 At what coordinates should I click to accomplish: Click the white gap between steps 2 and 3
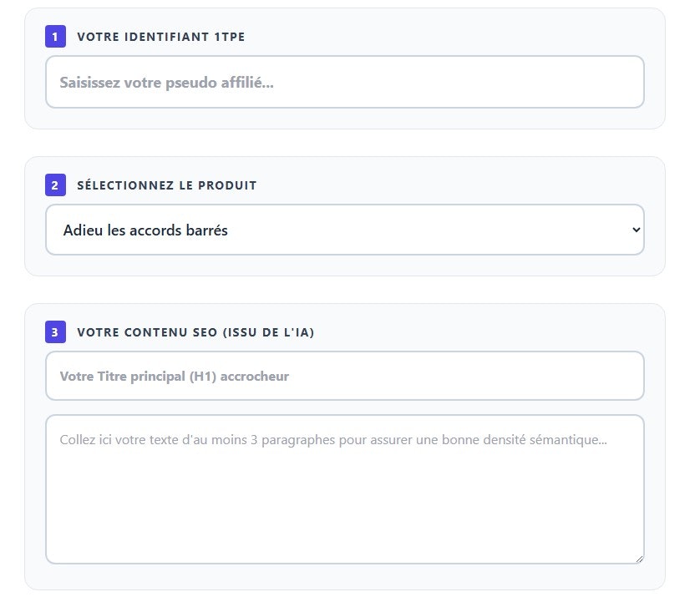(x=344, y=290)
